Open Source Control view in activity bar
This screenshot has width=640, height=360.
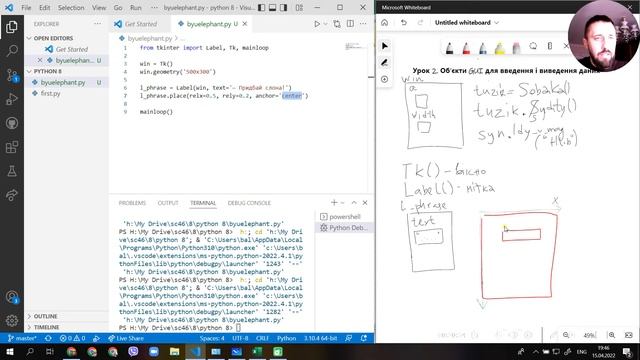point(12,75)
